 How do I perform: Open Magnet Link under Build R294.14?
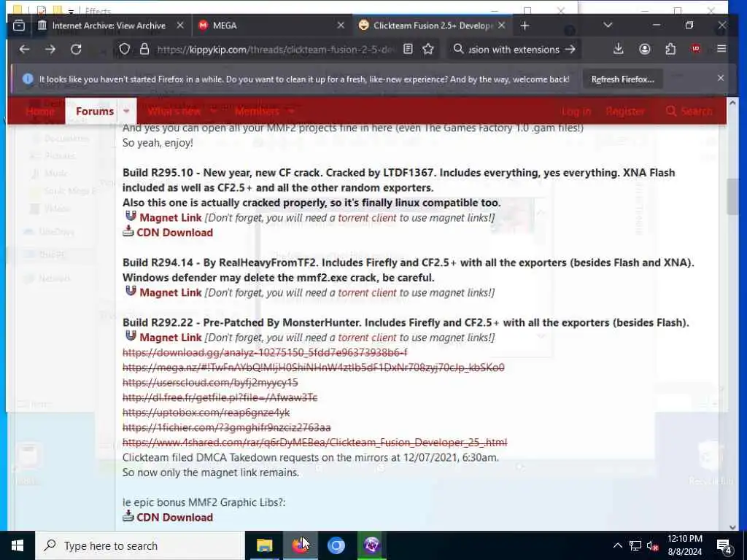click(171, 292)
